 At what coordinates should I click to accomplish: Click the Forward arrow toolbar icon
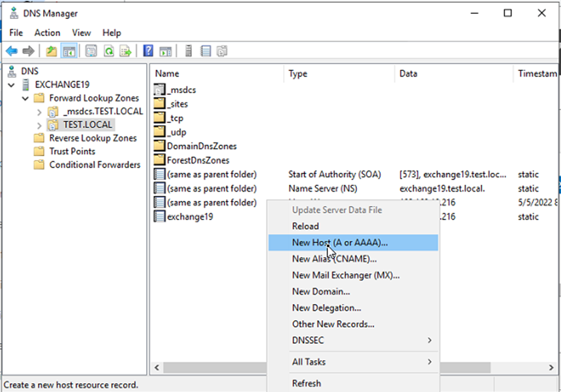point(28,51)
